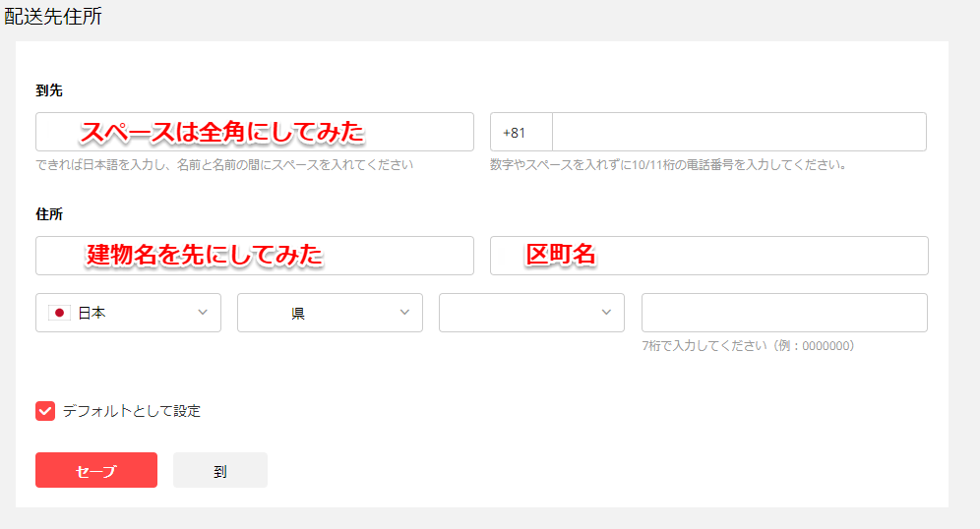Click the Japan flag icon

pyautogui.click(x=59, y=313)
